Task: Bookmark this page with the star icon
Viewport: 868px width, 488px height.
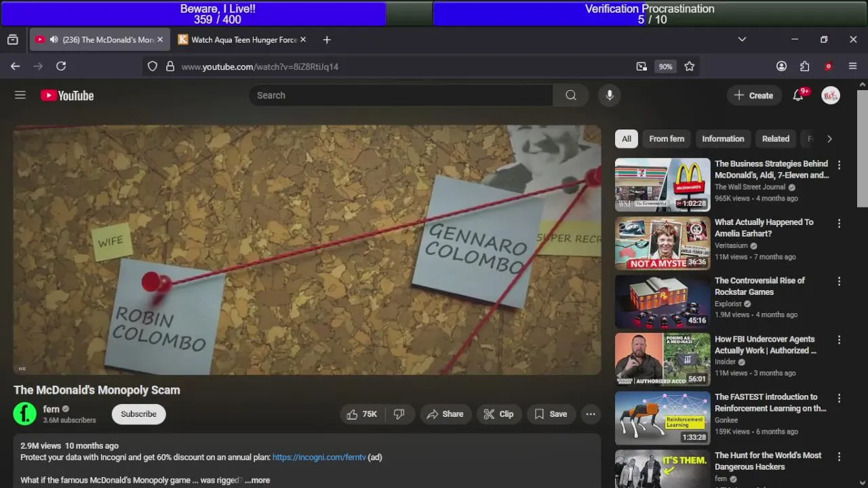Action: [x=690, y=66]
